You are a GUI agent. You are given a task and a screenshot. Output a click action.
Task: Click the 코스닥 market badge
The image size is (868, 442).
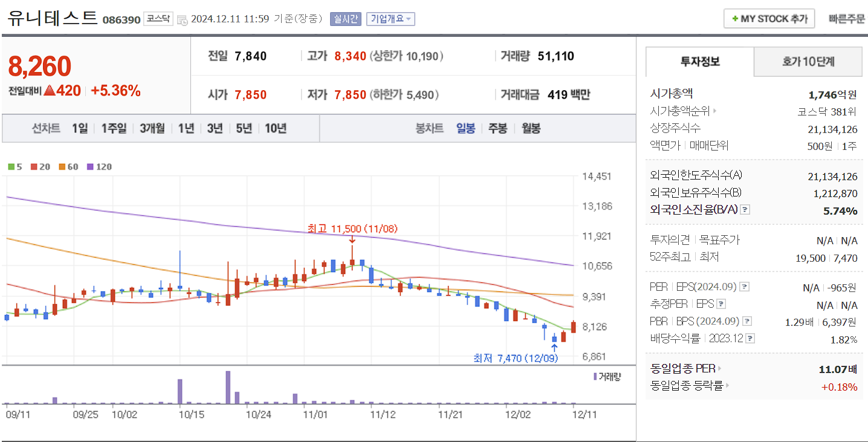click(158, 19)
